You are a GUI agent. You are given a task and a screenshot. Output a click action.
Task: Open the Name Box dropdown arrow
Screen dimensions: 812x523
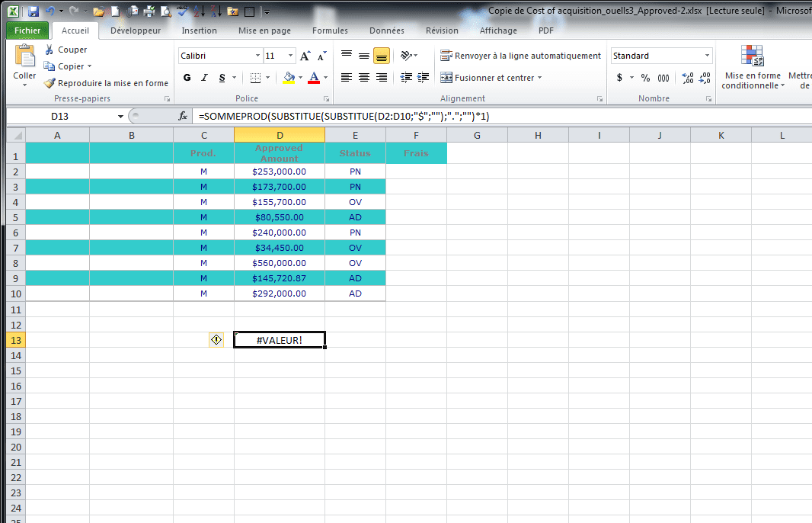tap(120, 116)
